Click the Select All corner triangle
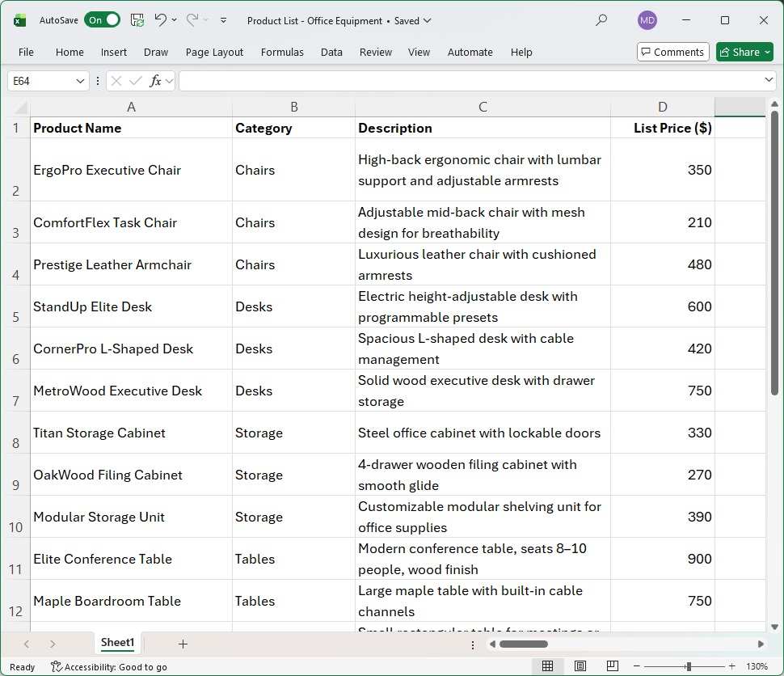The image size is (784, 676). click(20, 107)
